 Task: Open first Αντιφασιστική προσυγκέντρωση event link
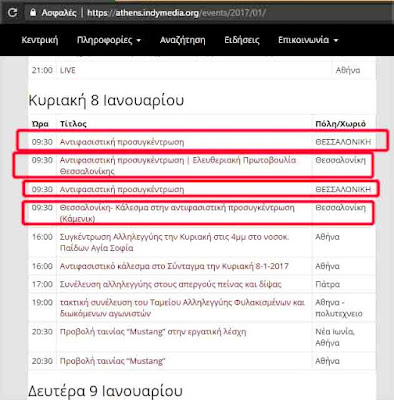click(122, 142)
